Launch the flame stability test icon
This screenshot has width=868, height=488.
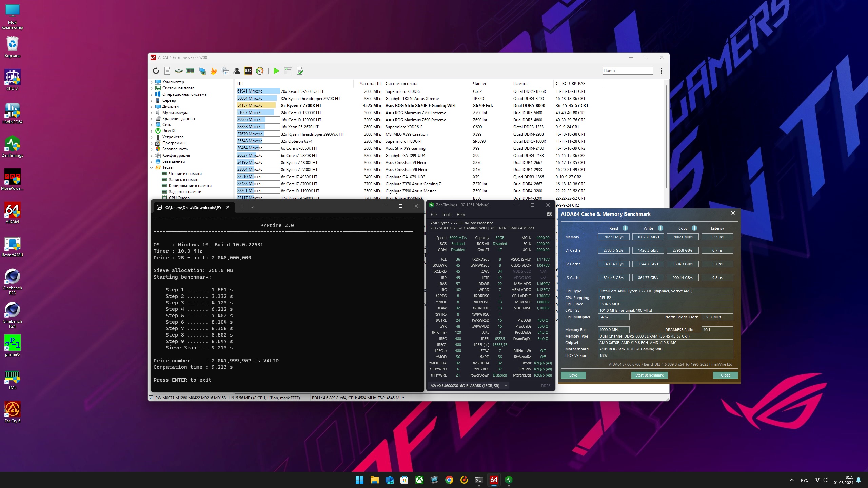coord(214,71)
